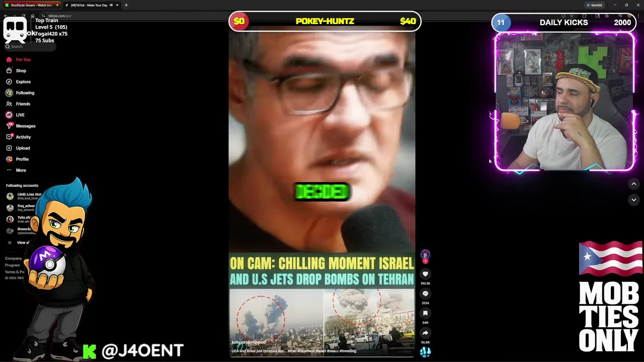Open the Company footer link

13,258
